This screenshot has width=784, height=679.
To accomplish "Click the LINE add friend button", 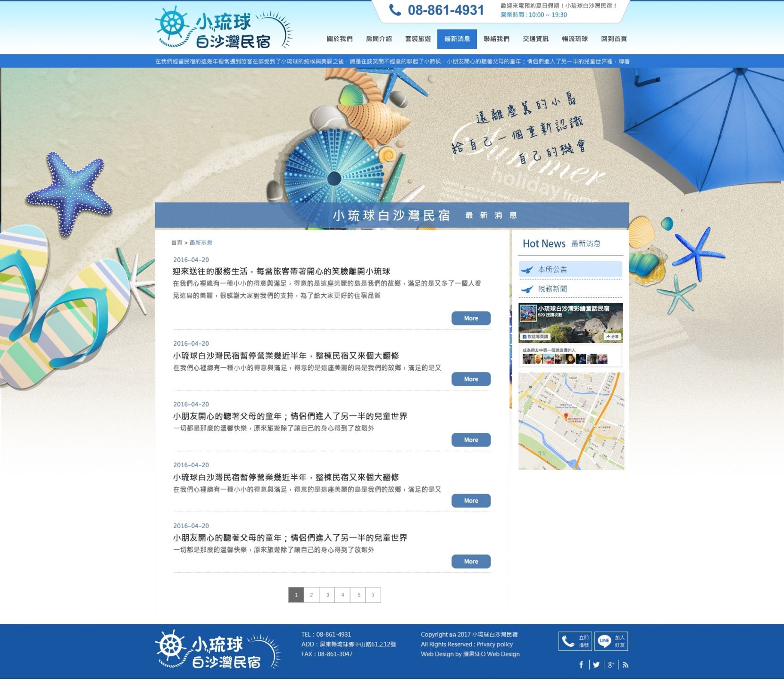I will click(611, 641).
